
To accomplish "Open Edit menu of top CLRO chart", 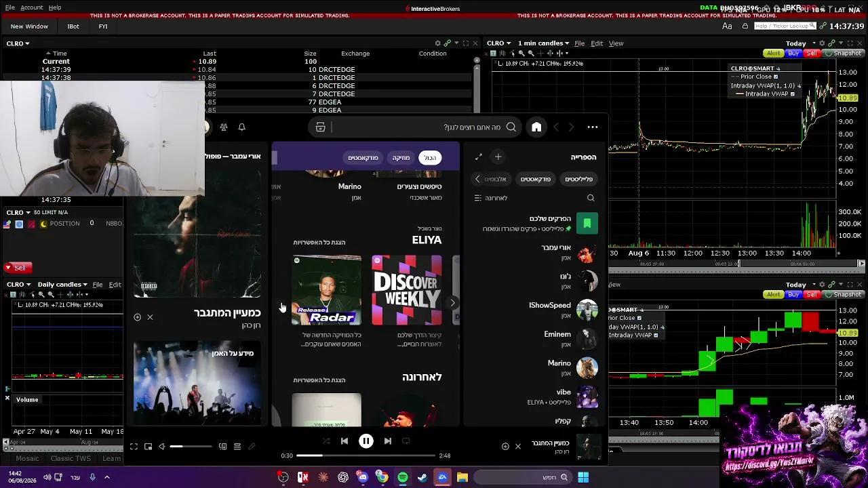I will tap(597, 43).
